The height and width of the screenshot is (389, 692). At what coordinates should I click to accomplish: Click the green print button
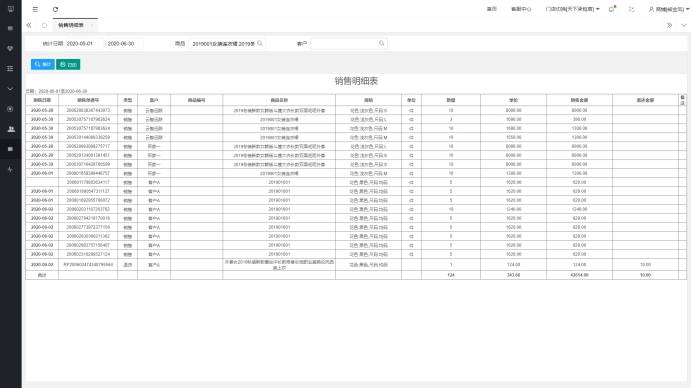[x=68, y=64]
